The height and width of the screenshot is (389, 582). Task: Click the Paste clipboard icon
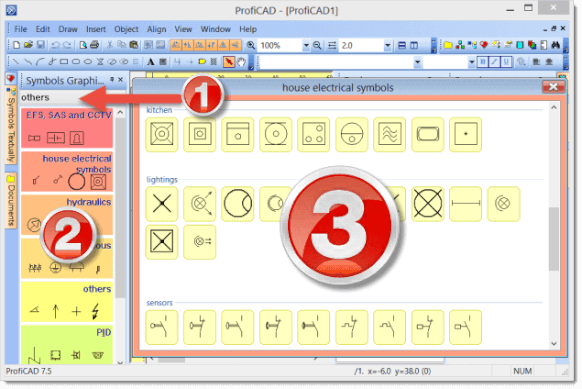pyautogui.click(x=134, y=45)
